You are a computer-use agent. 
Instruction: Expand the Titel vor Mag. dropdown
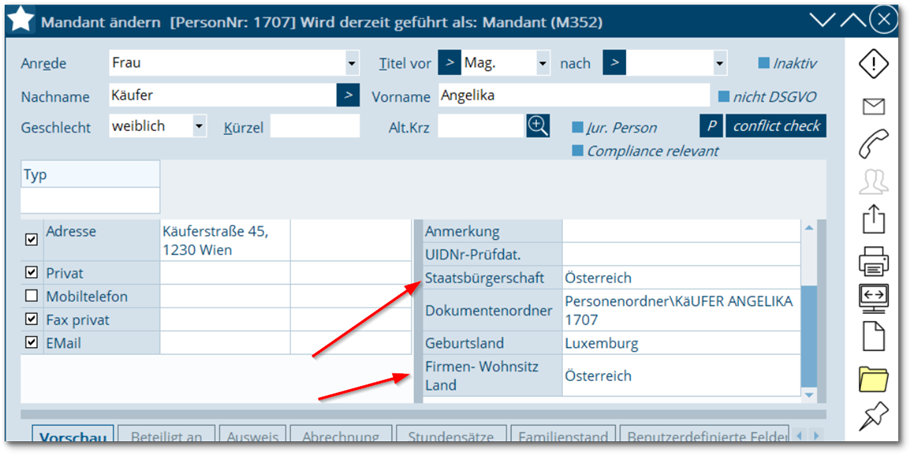(543, 64)
